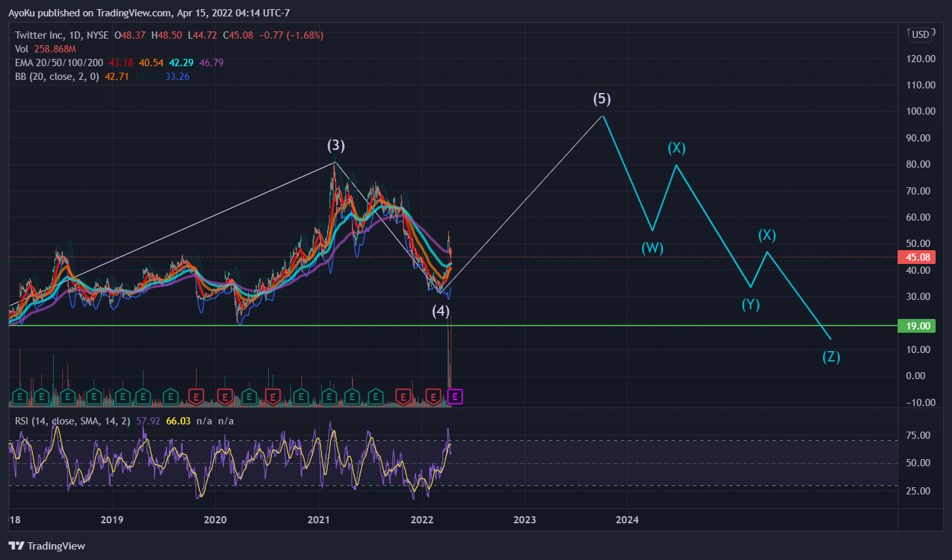This screenshot has height=560, width=952.
Task: Click the red 45.08 current price tag
Action: [917, 257]
